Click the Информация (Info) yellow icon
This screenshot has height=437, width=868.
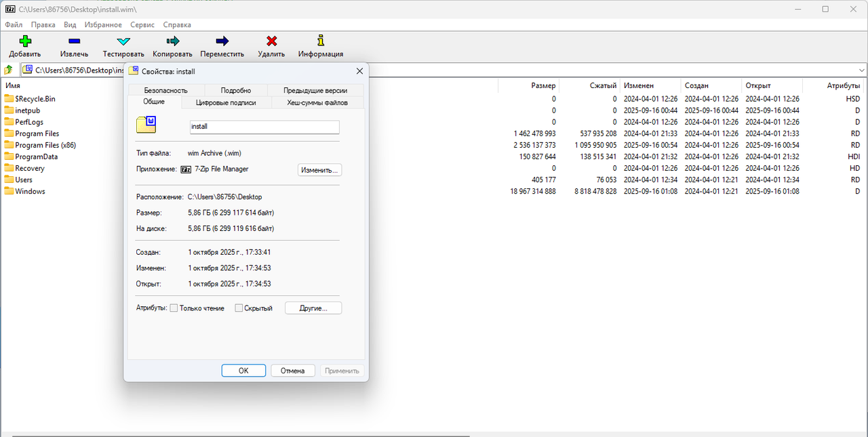[321, 41]
